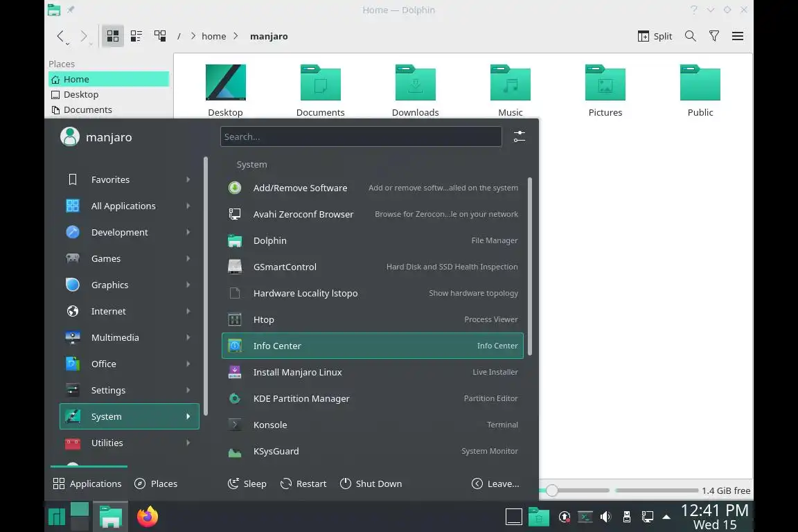The width and height of the screenshot is (798, 532).
Task: Click the configure search plugins icon
Action: [x=519, y=136]
